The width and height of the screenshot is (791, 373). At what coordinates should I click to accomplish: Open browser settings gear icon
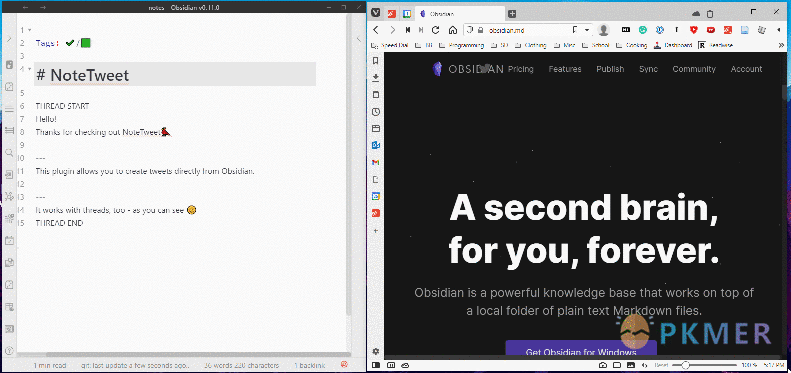(375, 351)
